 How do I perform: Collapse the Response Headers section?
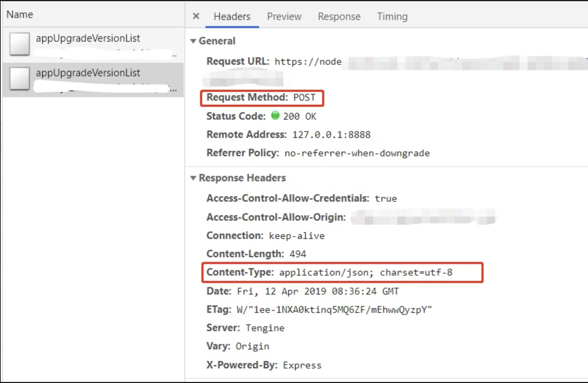[193, 178]
